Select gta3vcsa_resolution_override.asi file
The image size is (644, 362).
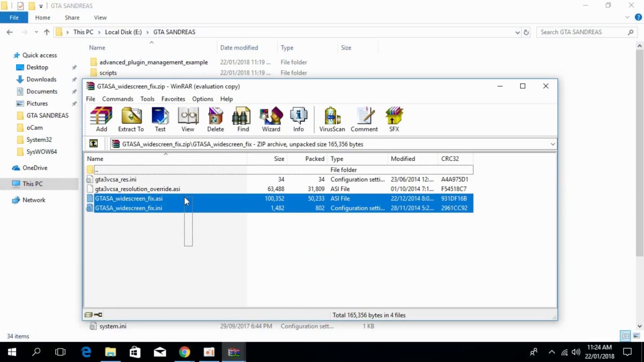click(x=279, y=189)
